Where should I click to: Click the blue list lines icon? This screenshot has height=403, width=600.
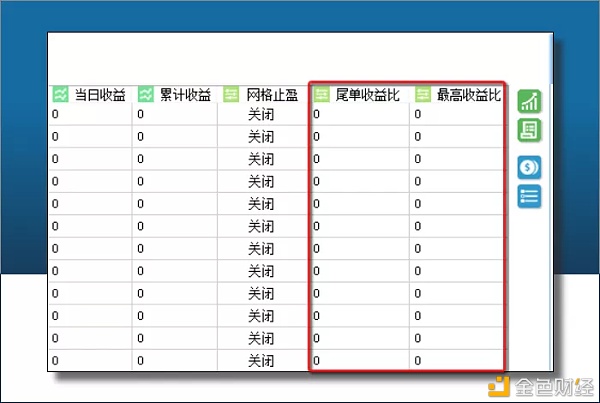530,196
